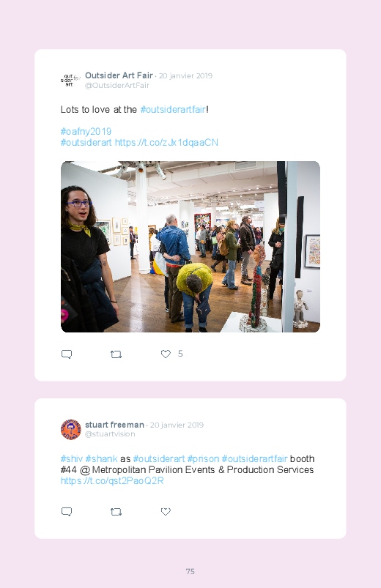Click heart icon on stuart freeman tweet

click(x=166, y=512)
